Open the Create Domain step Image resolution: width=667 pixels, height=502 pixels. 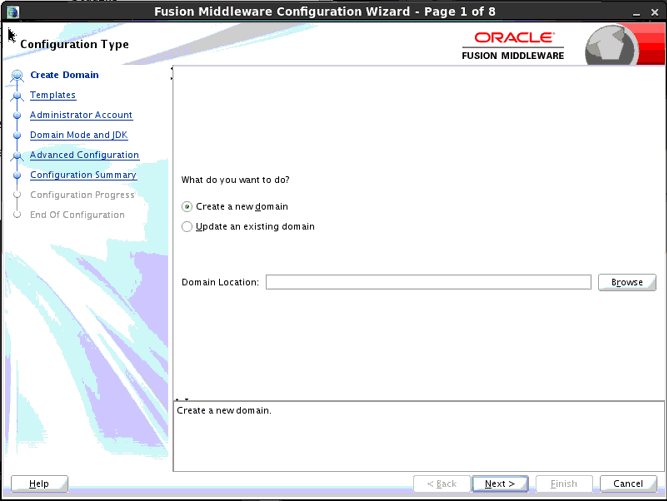[64, 75]
